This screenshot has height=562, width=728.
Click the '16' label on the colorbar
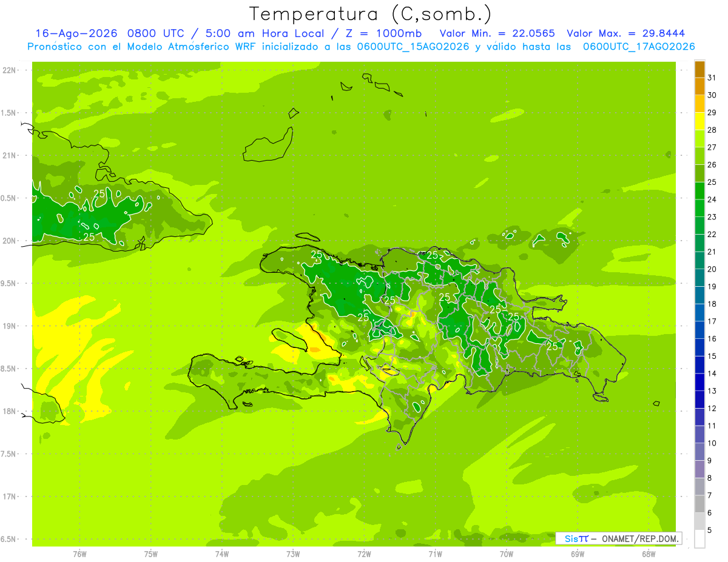(x=712, y=339)
